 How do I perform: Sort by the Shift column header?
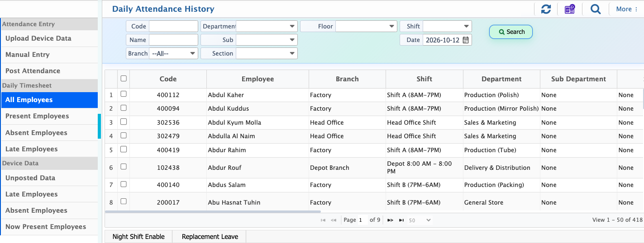click(424, 79)
